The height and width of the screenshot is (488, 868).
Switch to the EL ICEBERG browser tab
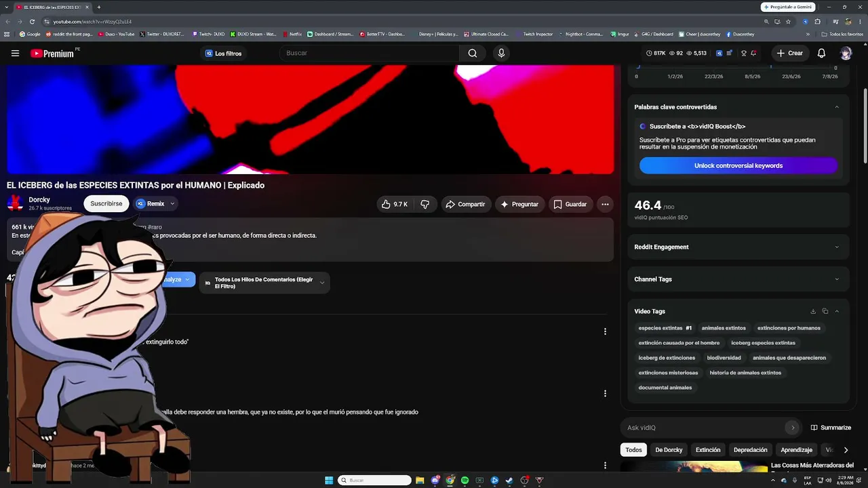[53, 7]
